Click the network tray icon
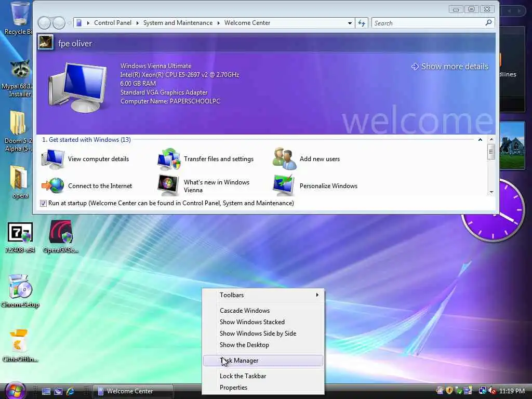 [482, 391]
